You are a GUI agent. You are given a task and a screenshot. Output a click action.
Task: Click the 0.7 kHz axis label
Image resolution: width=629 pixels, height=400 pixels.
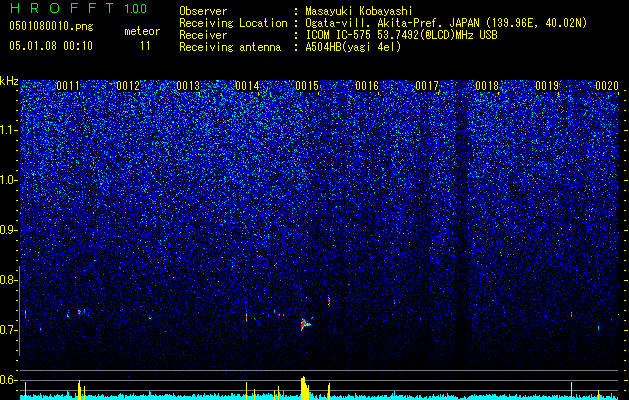8,330
